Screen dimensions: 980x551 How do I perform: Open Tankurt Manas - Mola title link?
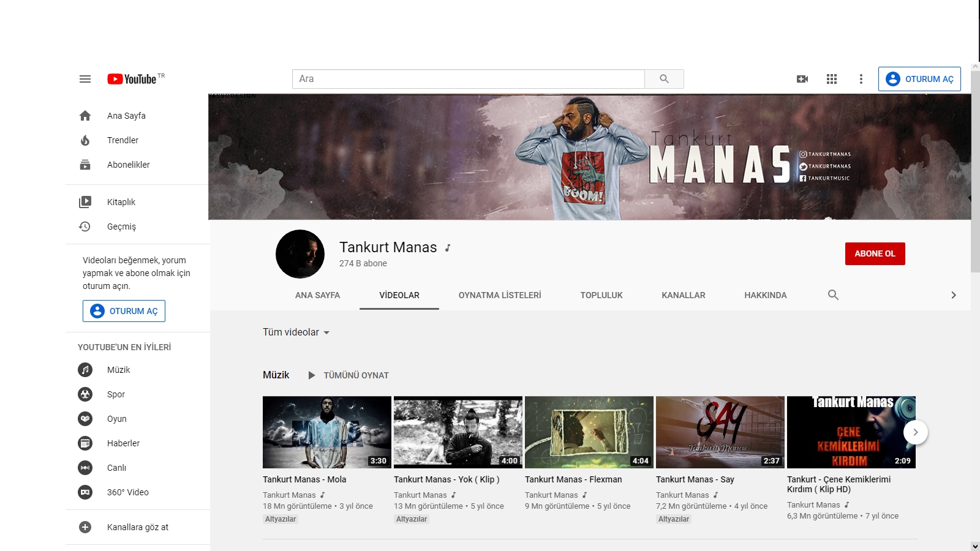(304, 479)
